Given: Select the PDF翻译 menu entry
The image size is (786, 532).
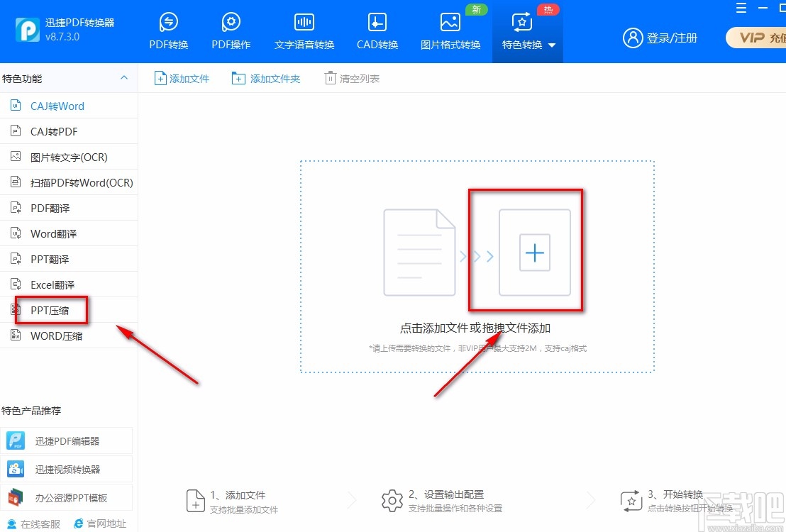Looking at the screenshot, I should click(x=51, y=208).
